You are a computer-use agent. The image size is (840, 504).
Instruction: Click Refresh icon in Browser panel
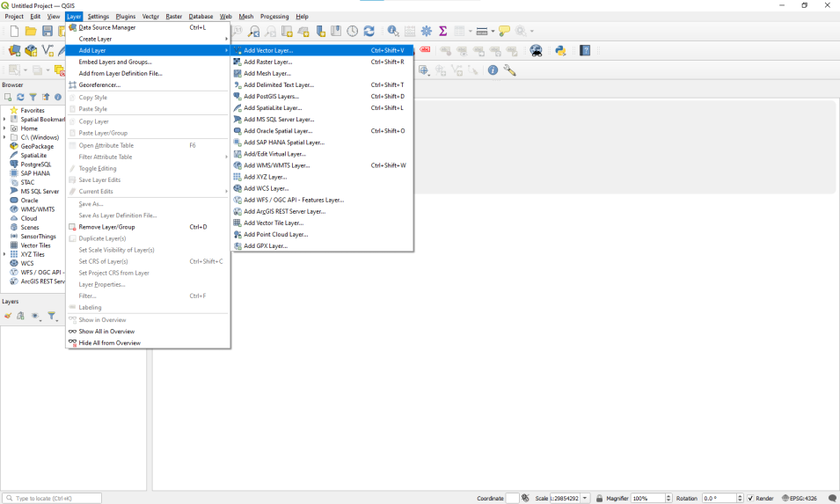coord(20,97)
